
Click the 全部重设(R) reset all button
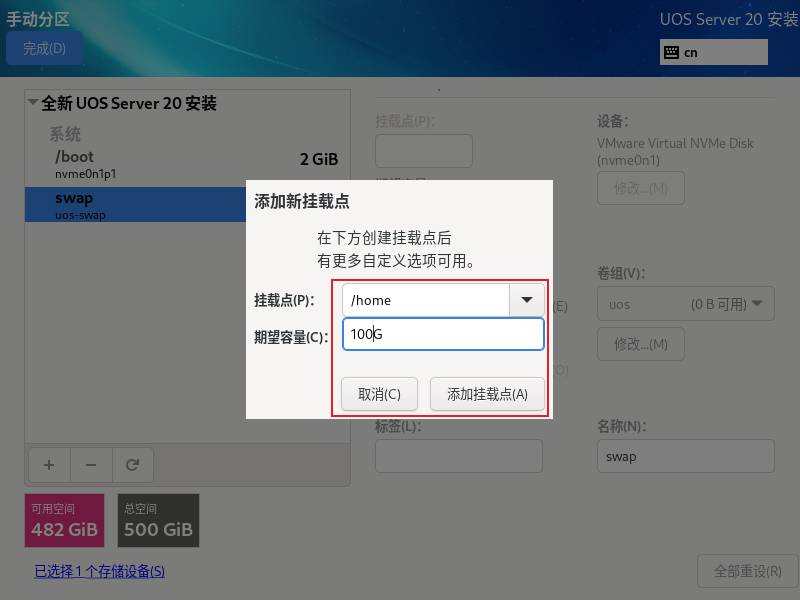(747, 571)
